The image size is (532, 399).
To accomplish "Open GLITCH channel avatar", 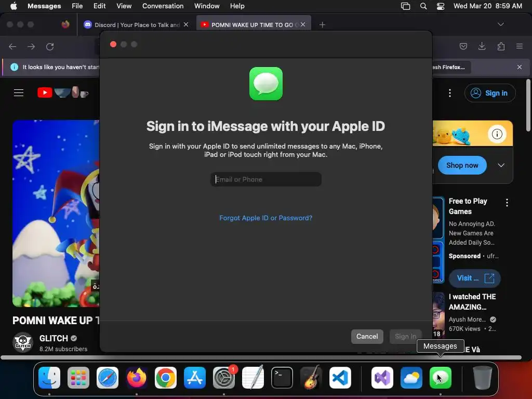I will point(23,342).
